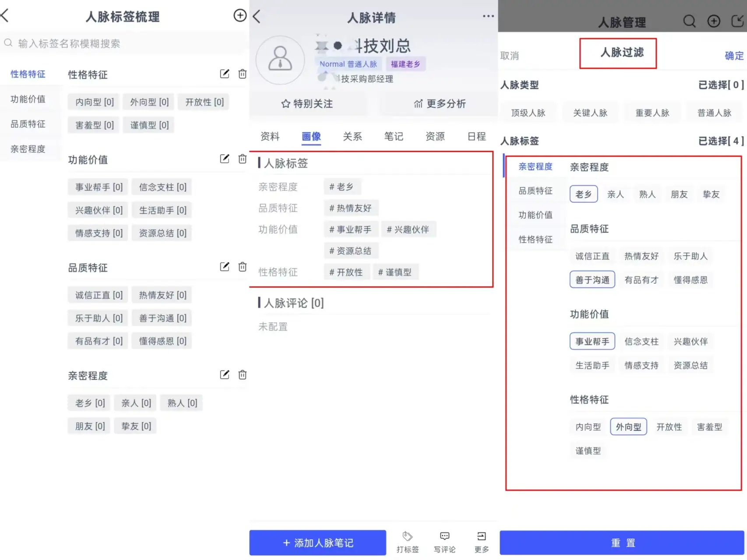Image resolution: width=747 pixels, height=560 pixels.
Task: Delete the 功能价值 group using trash icon
Action: 242,159
